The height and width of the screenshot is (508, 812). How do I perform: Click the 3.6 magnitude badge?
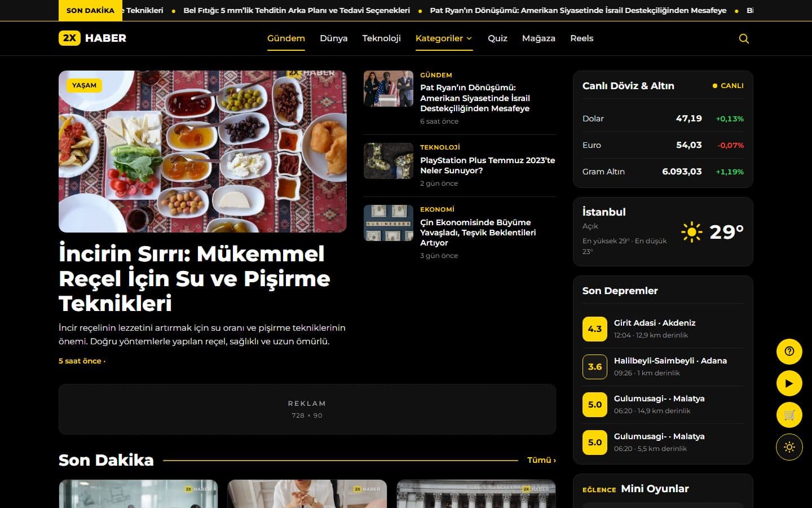tap(595, 367)
